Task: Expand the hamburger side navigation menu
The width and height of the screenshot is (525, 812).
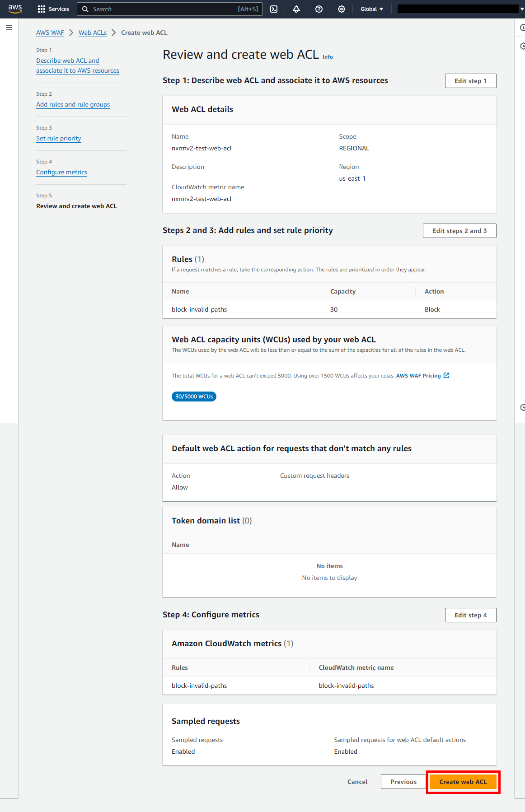Action: point(9,28)
